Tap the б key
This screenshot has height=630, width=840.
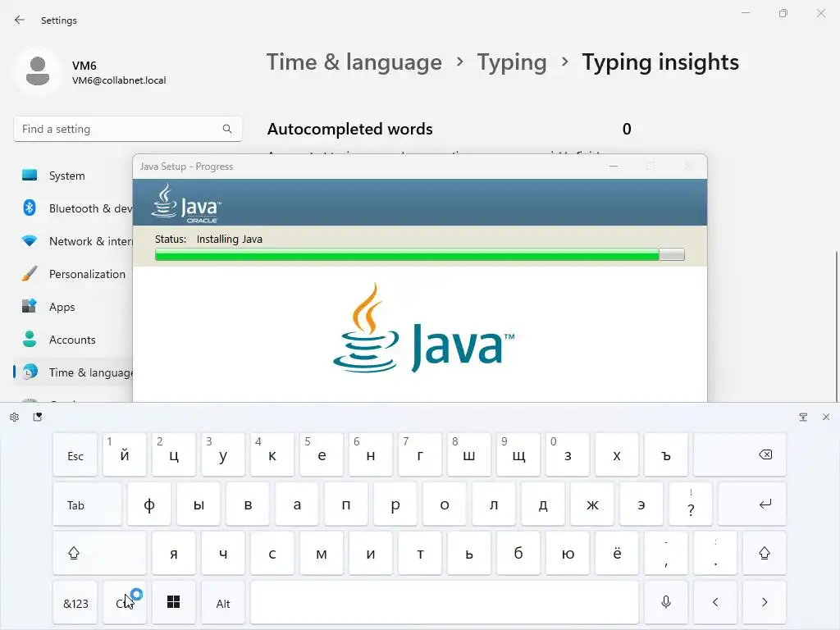(518, 553)
